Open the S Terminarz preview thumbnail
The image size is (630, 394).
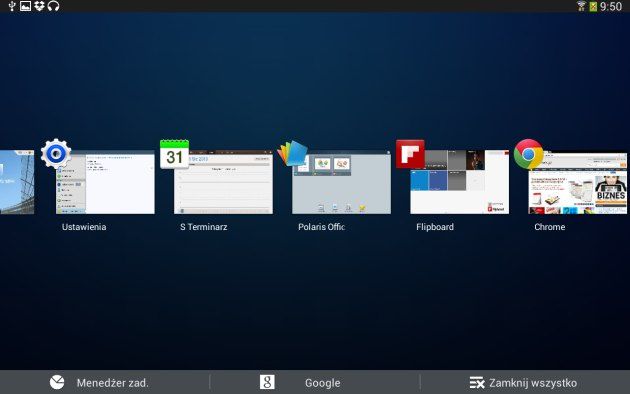223,182
